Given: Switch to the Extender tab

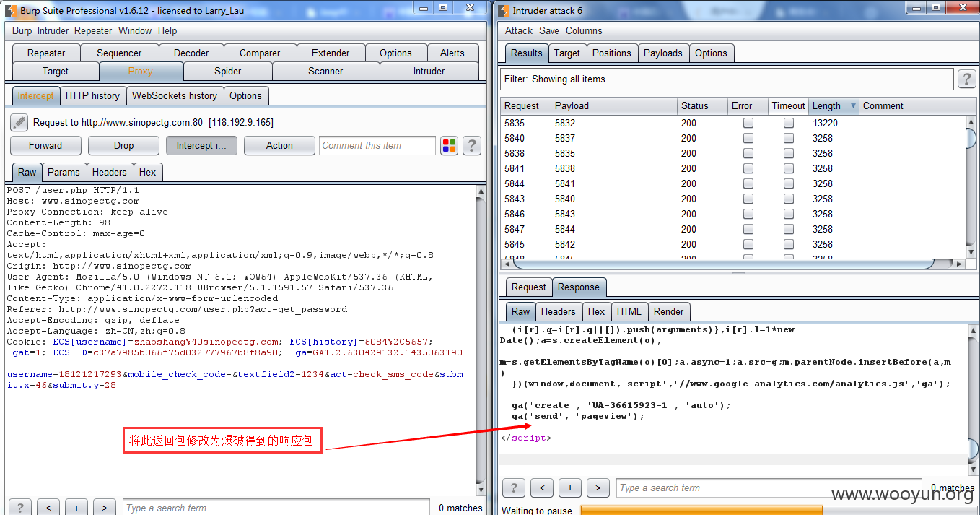Looking at the screenshot, I should pos(331,53).
